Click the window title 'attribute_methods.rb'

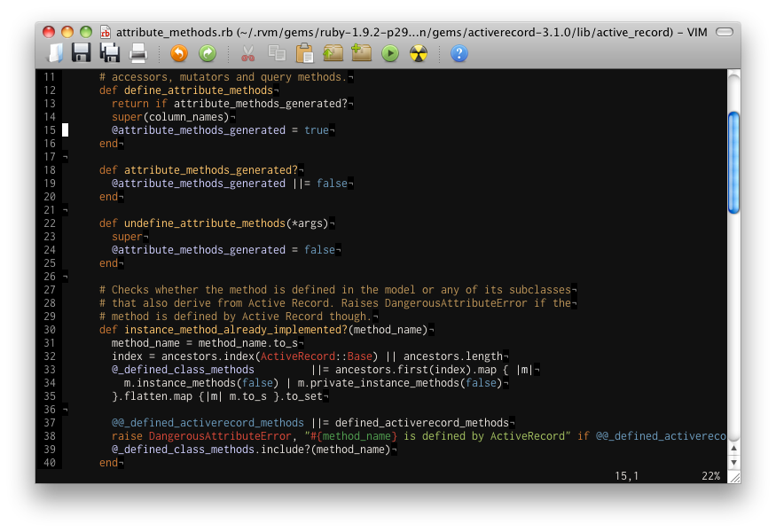click(x=174, y=32)
